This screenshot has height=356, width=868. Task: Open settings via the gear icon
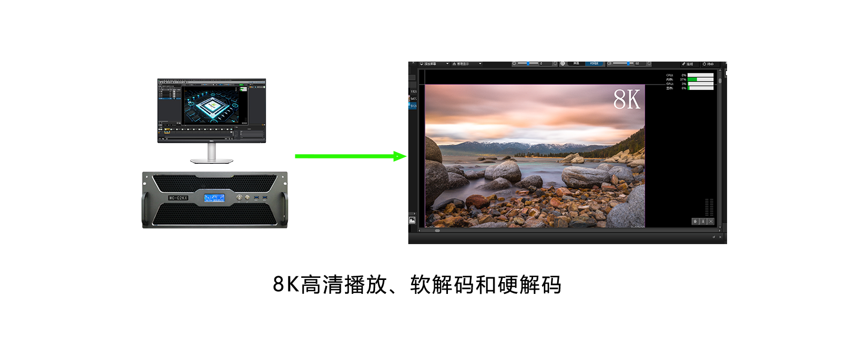(563, 64)
